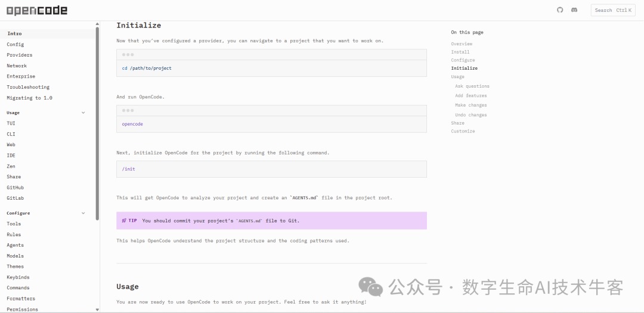Click the Usage section heading
This screenshot has width=644, height=313.
(128, 287)
